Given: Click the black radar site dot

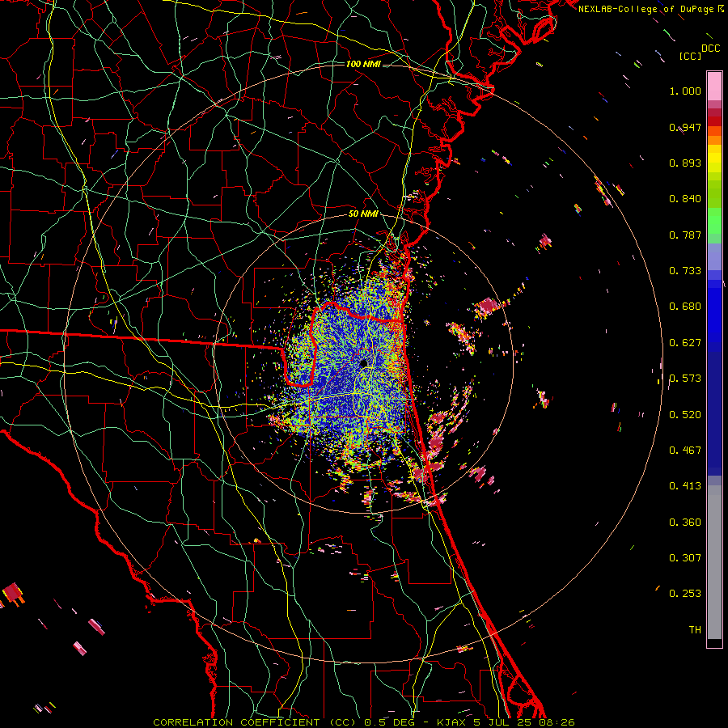Looking at the screenshot, I should click(363, 363).
